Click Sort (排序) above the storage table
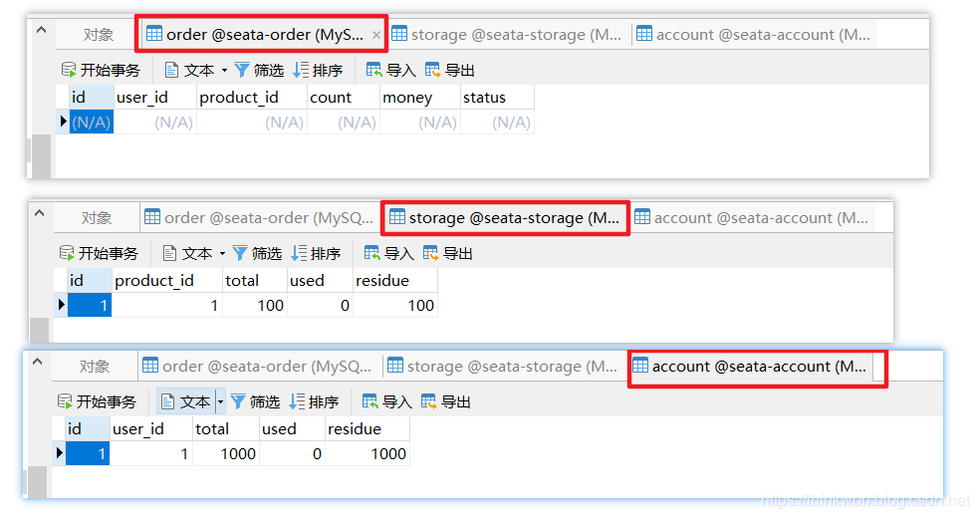Image resolution: width=980 pixels, height=519 pixels. coord(316,253)
